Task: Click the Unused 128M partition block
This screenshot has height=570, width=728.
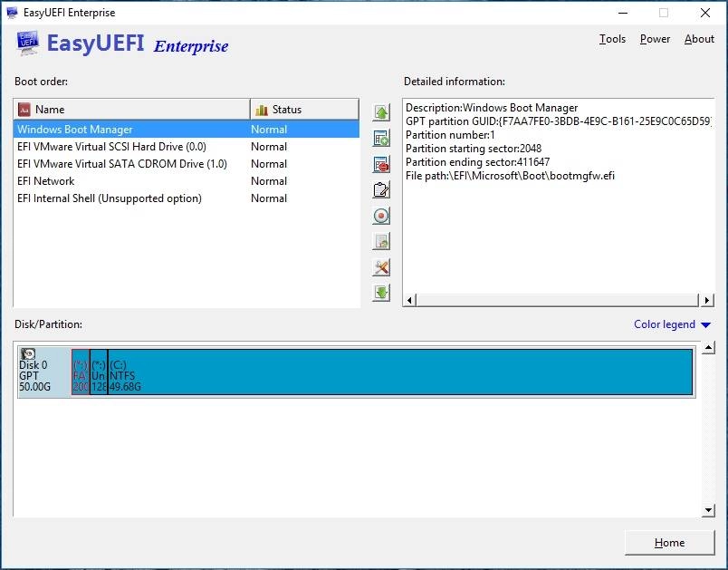Action: pyautogui.click(x=99, y=372)
